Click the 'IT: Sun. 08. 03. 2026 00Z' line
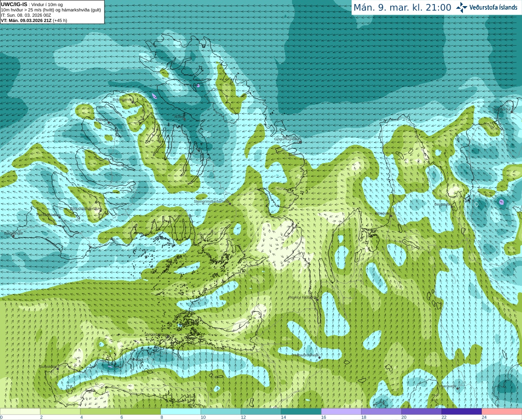The height and width of the screenshot is (420, 522). point(26,15)
